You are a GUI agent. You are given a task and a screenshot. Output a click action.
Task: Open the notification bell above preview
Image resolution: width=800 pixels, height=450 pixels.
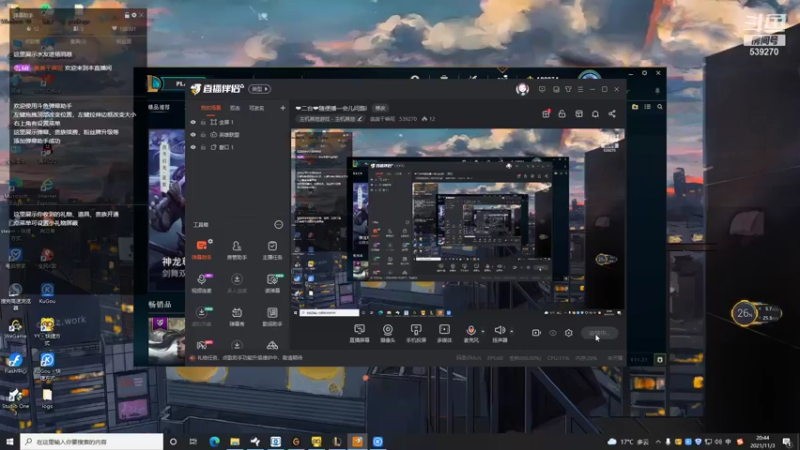click(595, 114)
